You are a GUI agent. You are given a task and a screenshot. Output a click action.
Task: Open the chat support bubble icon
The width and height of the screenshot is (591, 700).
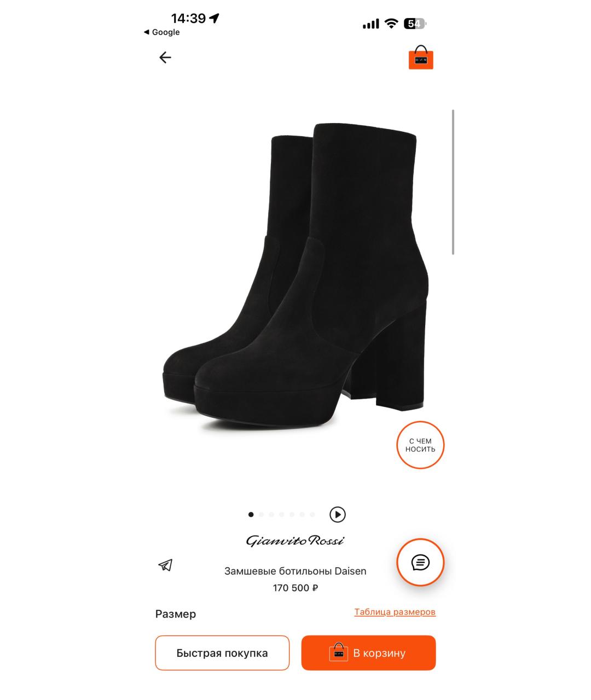(x=420, y=562)
